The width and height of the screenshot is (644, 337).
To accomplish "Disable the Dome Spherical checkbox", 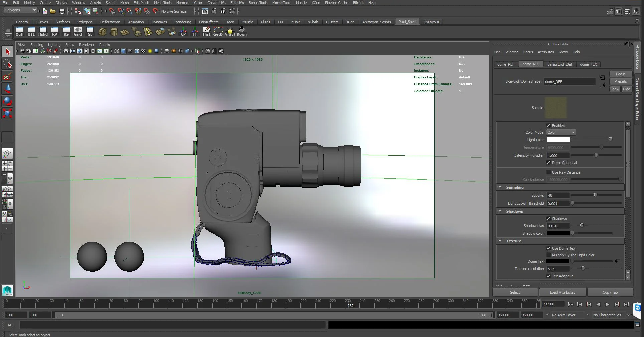I will 548,163.
